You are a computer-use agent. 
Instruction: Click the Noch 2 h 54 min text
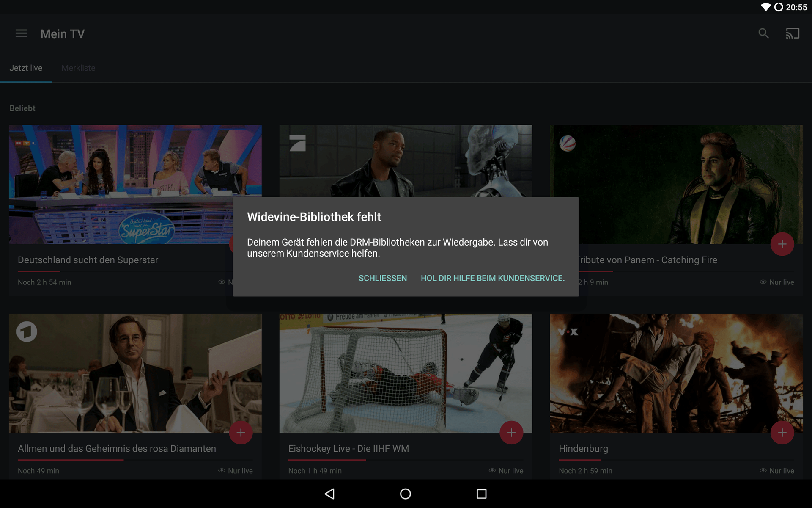coord(44,282)
